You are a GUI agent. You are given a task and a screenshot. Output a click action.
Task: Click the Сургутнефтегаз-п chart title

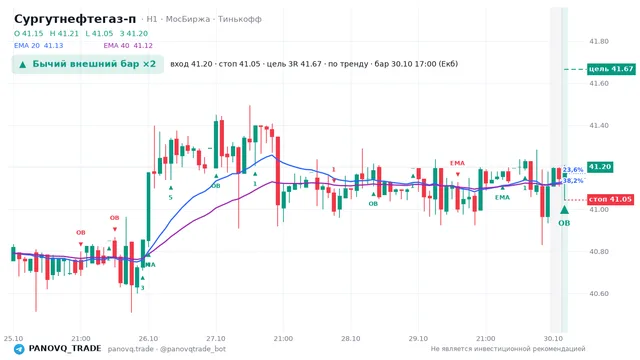pos(75,19)
